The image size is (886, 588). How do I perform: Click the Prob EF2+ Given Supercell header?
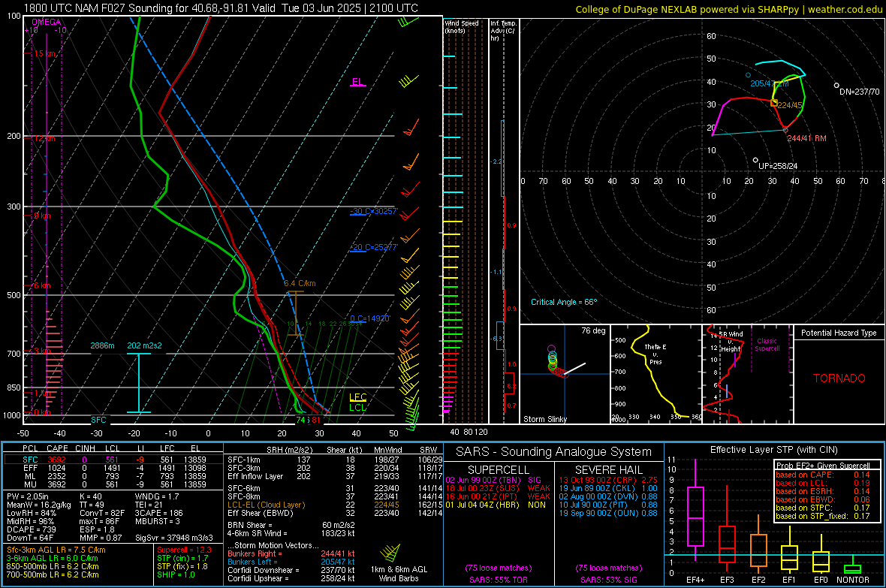coord(823,466)
